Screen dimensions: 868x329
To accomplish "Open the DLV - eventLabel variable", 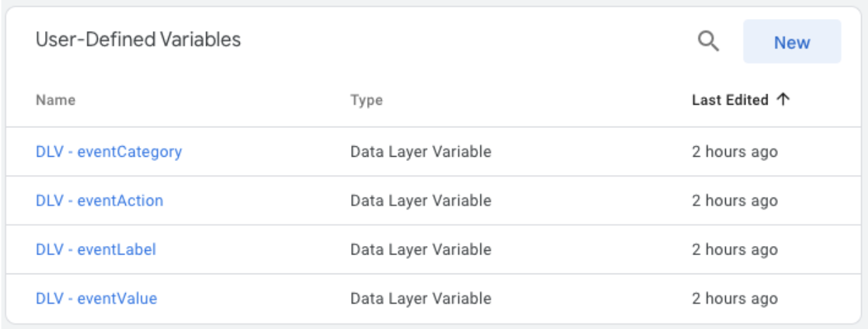I will pos(96,250).
